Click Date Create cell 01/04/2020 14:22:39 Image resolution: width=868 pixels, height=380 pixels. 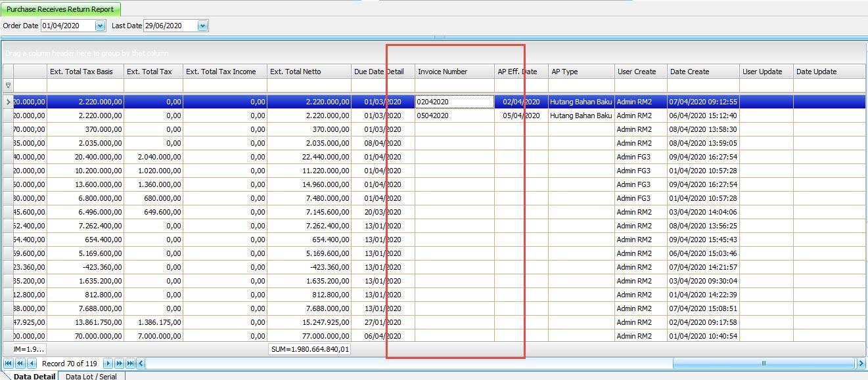click(703, 295)
